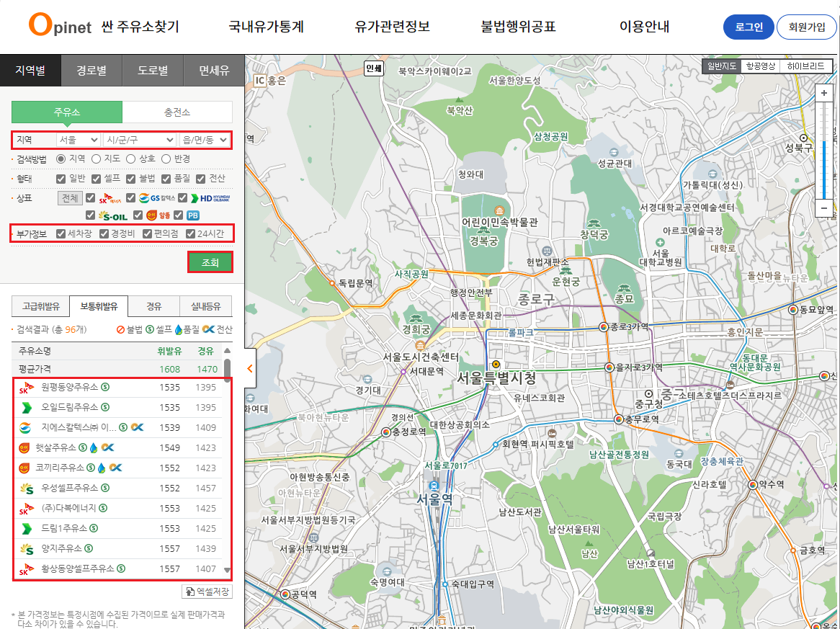Select the 반경 search method radio
Viewport: 840px width, 629px height.
(166, 159)
